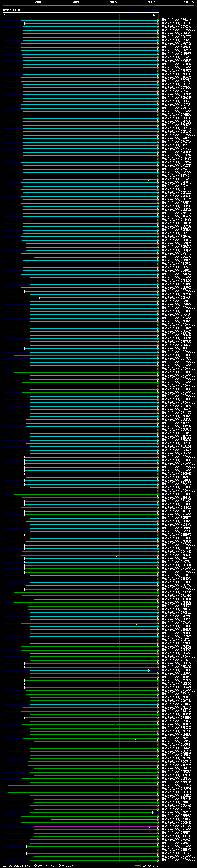Click label UniRef100_O76484
The width and height of the screenshot is (197, 868).
(x=177, y=314)
